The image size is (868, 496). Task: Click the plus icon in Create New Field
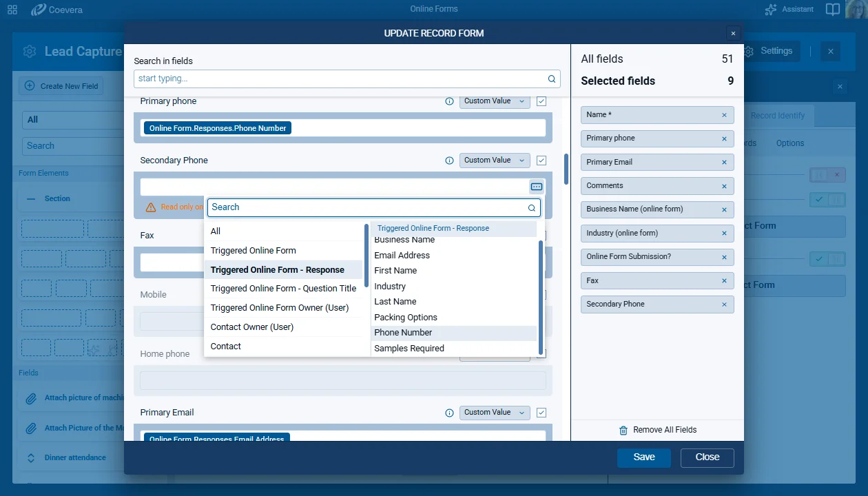tap(30, 86)
